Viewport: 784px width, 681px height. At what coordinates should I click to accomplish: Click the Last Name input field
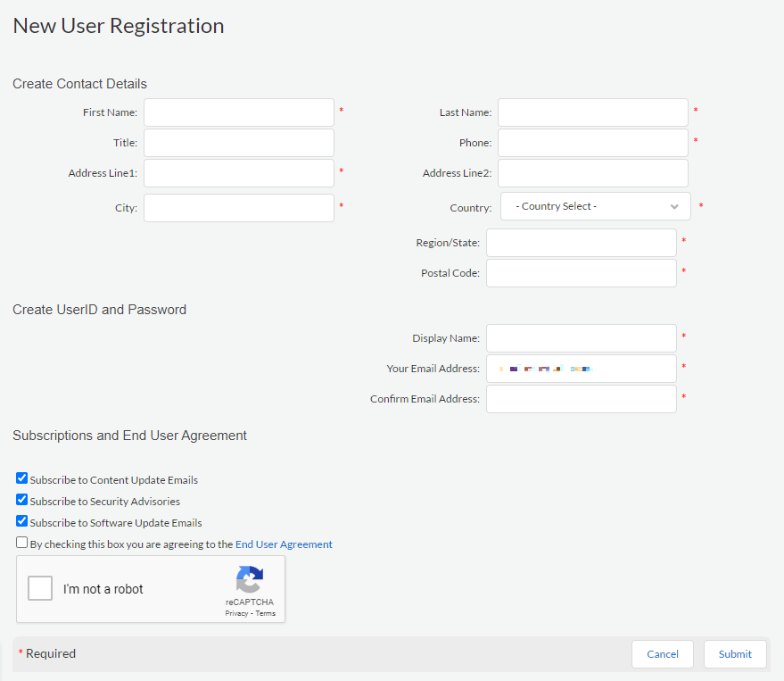pos(592,112)
